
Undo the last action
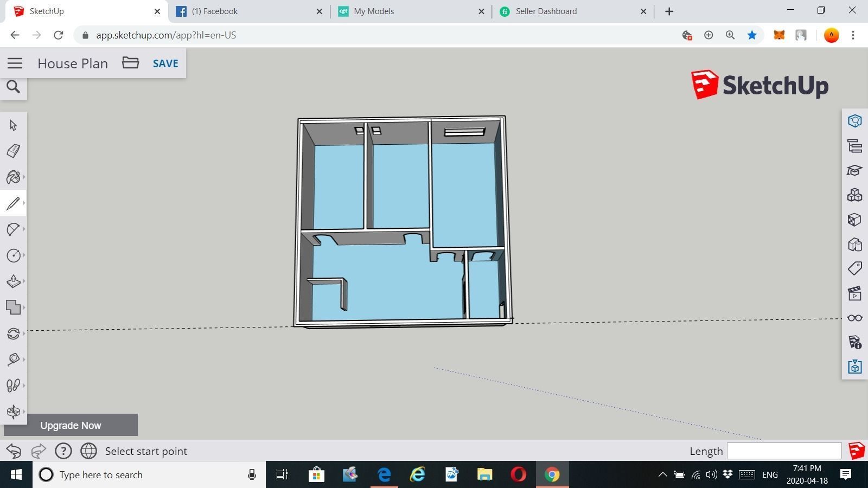coord(14,451)
